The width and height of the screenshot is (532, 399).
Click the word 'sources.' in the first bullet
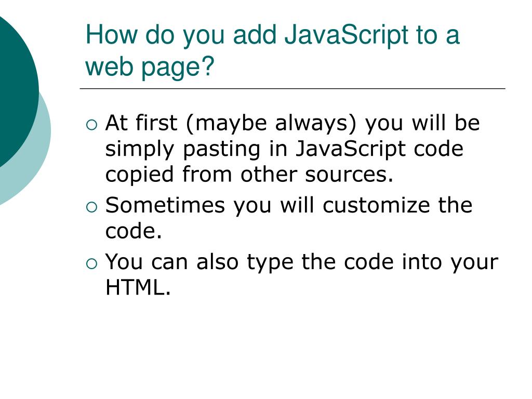[349, 175]
